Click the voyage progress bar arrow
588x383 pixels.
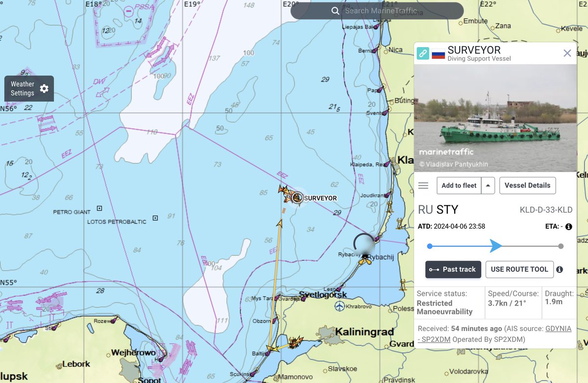495,246
